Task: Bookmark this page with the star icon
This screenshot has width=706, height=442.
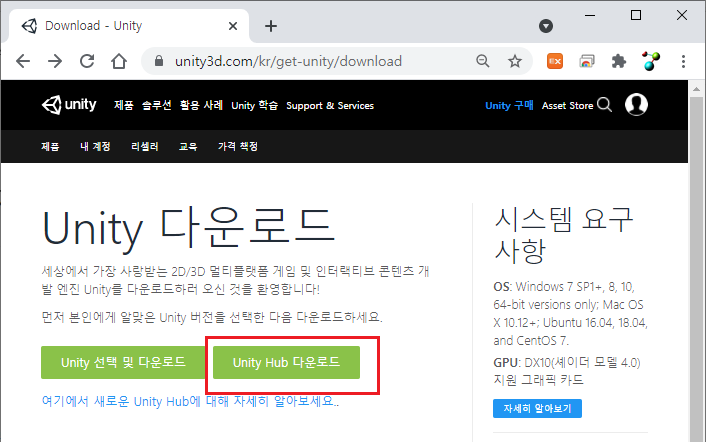Action: pos(515,61)
